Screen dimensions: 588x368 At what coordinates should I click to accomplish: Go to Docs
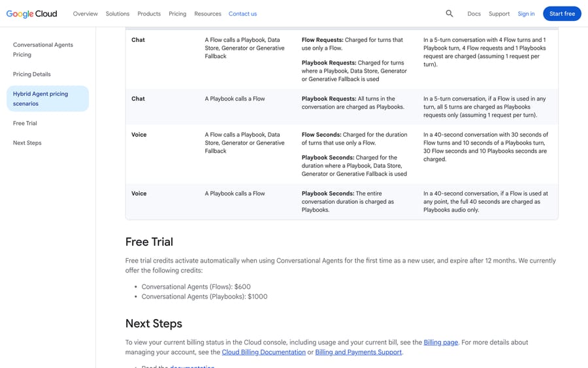474,14
